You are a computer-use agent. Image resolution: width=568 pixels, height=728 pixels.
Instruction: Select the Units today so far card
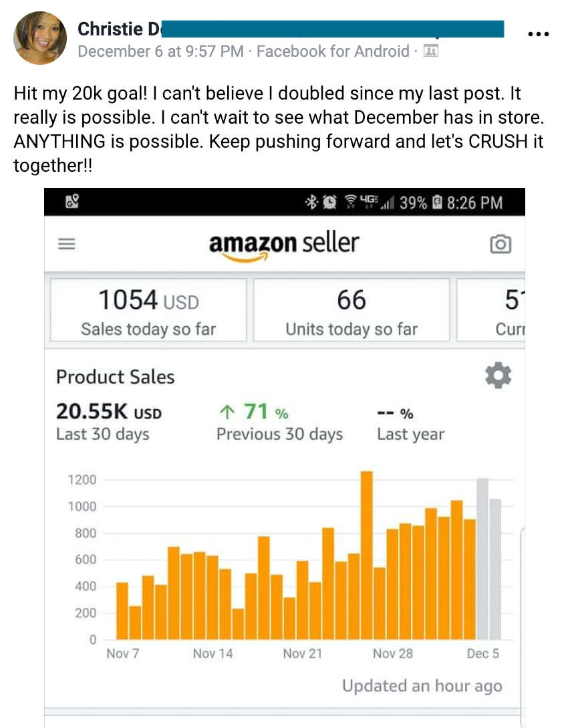(351, 311)
